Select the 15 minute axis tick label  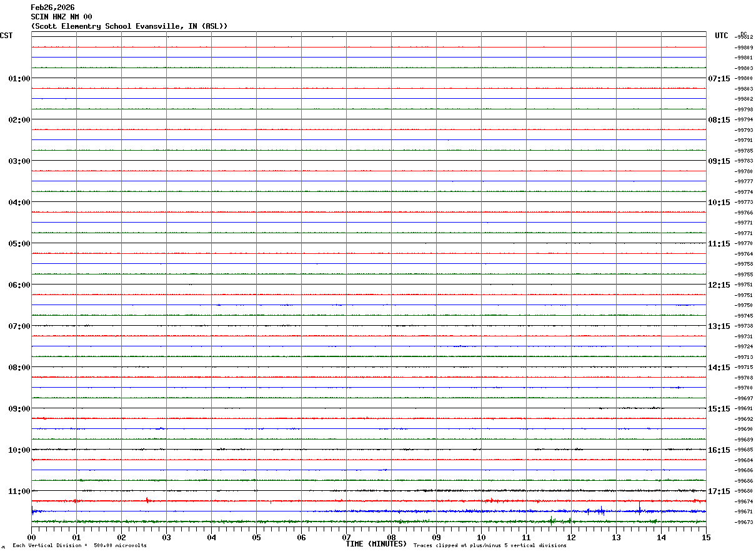[706, 537]
